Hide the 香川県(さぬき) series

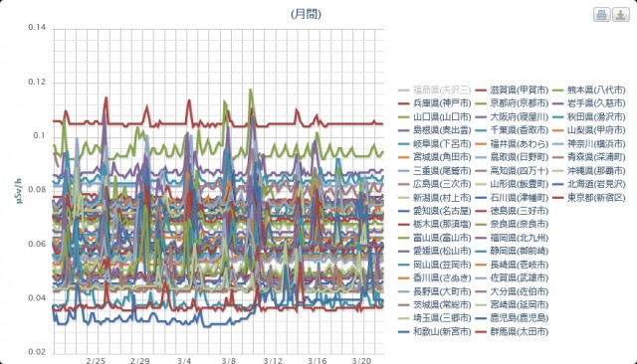click(434, 277)
